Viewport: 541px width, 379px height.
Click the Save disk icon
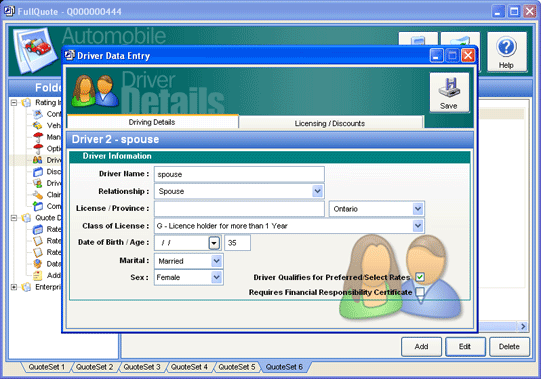(449, 88)
